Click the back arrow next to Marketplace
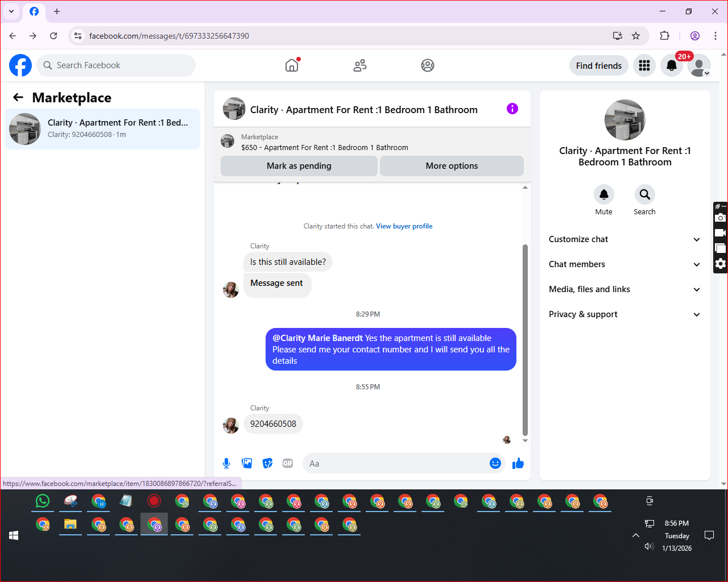728x582 pixels. [x=18, y=97]
